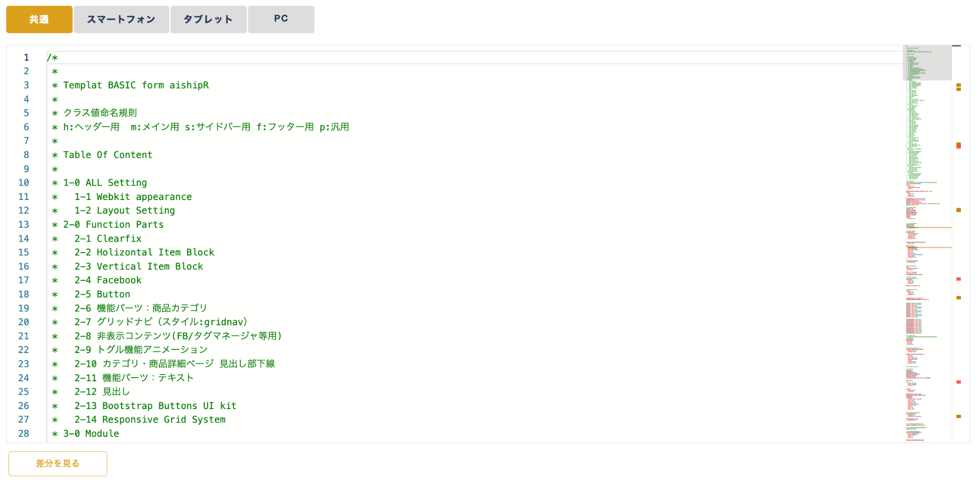Click the '2-14 Responsive Grid System' text
The width and height of the screenshot is (980, 488).
click(x=150, y=420)
